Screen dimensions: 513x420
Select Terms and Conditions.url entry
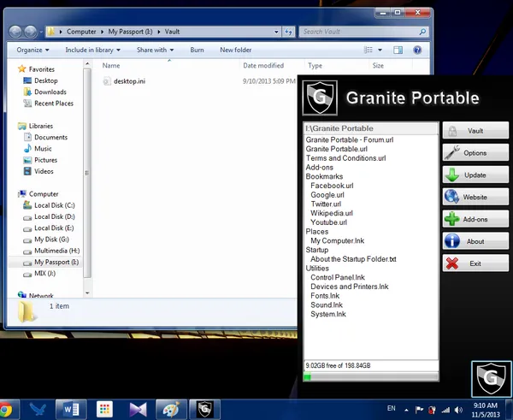tap(345, 158)
